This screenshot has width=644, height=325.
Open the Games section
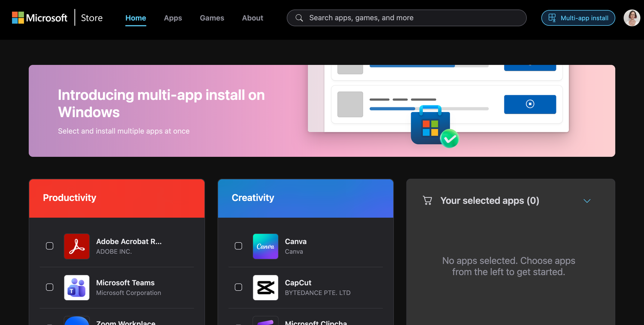(x=212, y=18)
